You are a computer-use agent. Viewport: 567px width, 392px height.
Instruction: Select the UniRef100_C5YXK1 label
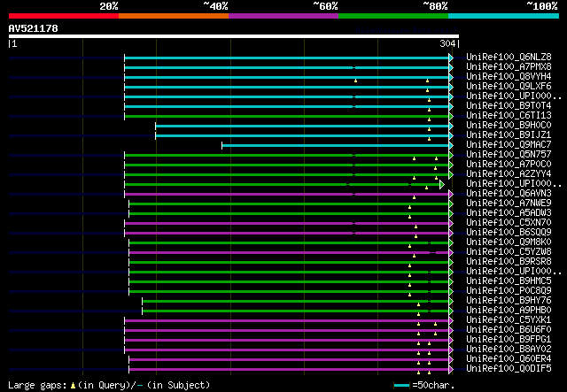point(509,320)
